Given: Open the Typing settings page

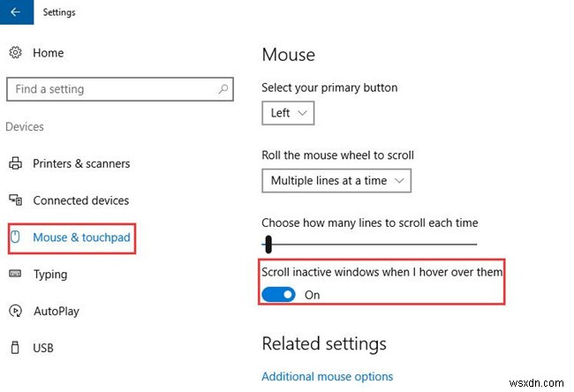Looking at the screenshot, I should [50, 275].
